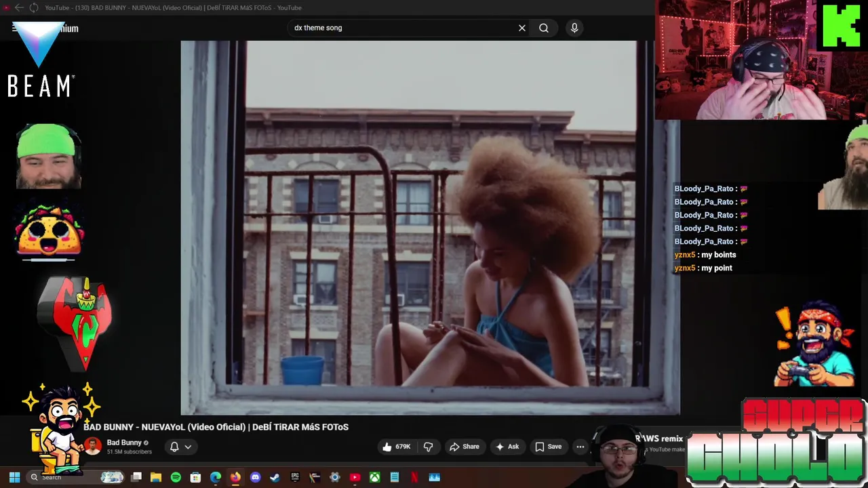The height and width of the screenshot is (488, 868).
Task: Open Task View from the taskbar
Action: [x=136, y=477]
